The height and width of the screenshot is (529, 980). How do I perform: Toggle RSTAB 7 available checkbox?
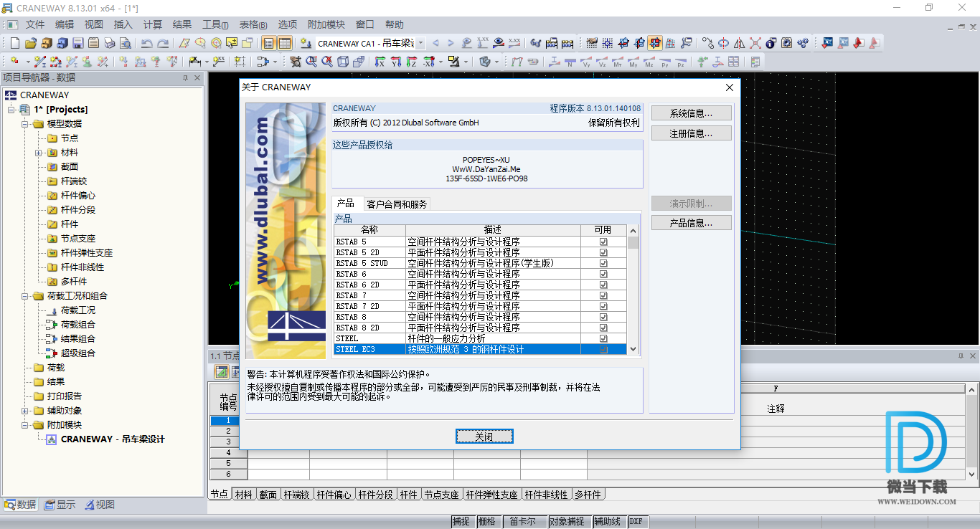pos(603,295)
